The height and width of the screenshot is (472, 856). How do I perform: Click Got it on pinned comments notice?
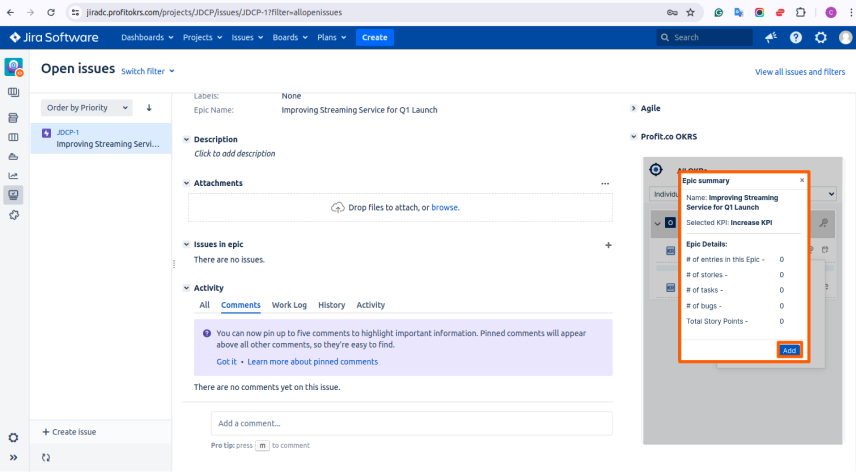[x=227, y=362]
